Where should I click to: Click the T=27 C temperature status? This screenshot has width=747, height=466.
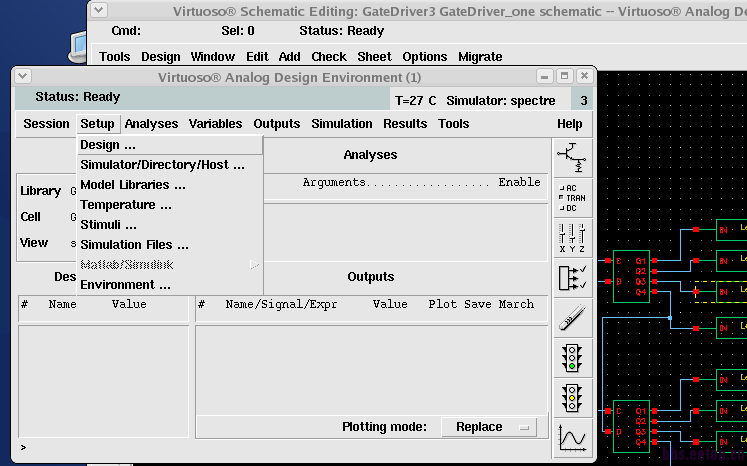(415, 101)
